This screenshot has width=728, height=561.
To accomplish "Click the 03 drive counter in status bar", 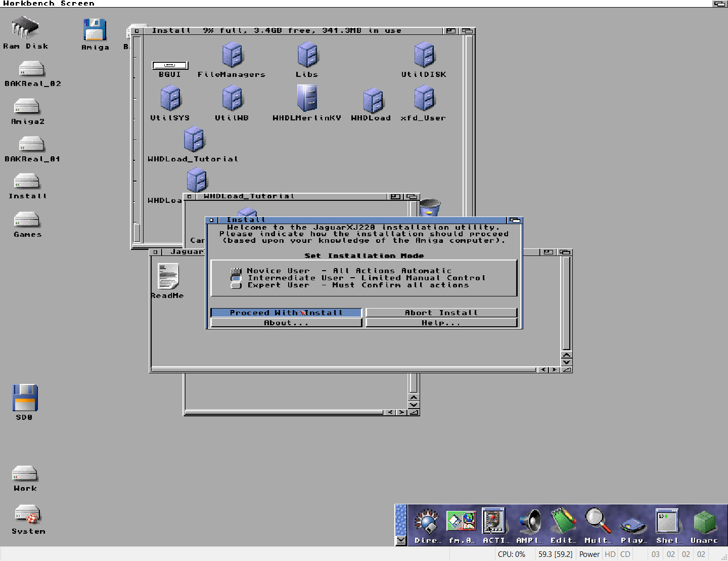I will click(x=656, y=554).
